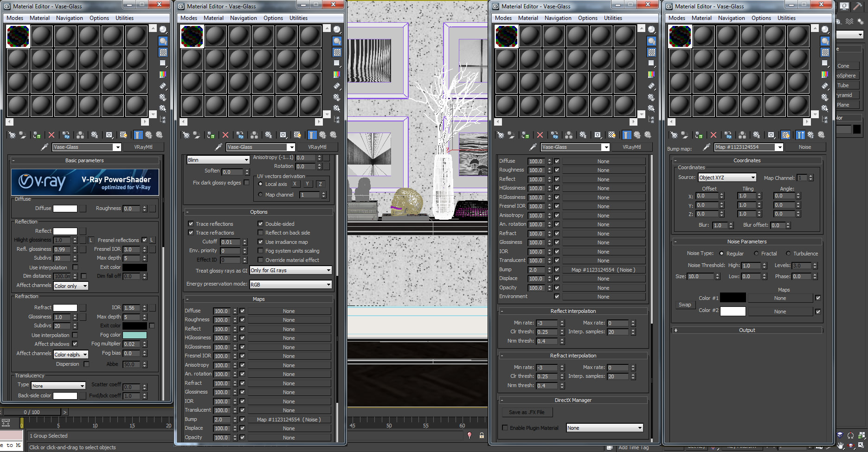Click Go to Parent in Options-rollout editor
This screenshot has width=868, height=452.
pos(323,135)
